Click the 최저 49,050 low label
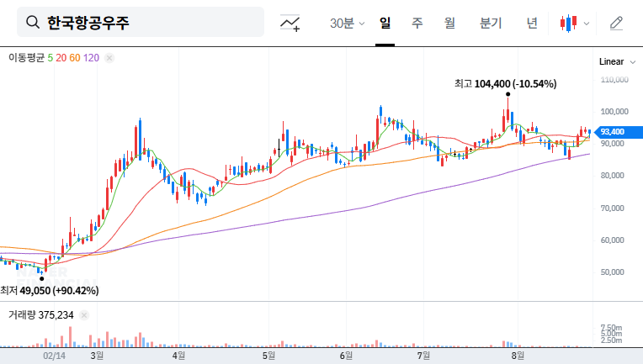 (x=49, y=291)
